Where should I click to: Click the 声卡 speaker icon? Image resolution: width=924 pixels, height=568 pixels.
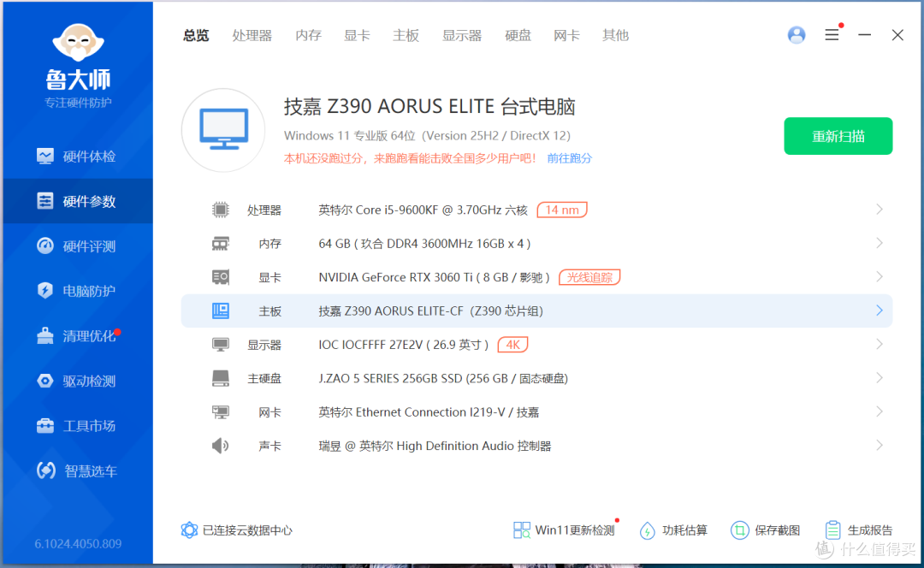221,446
